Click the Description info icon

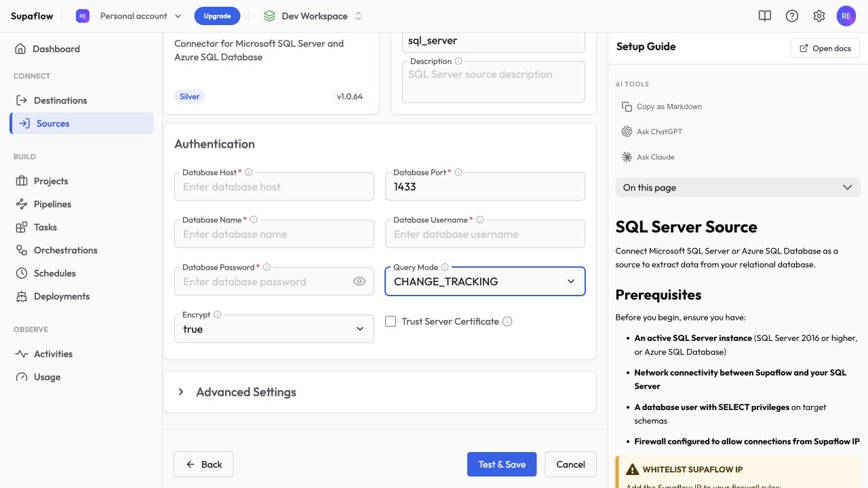coord(458,61)
